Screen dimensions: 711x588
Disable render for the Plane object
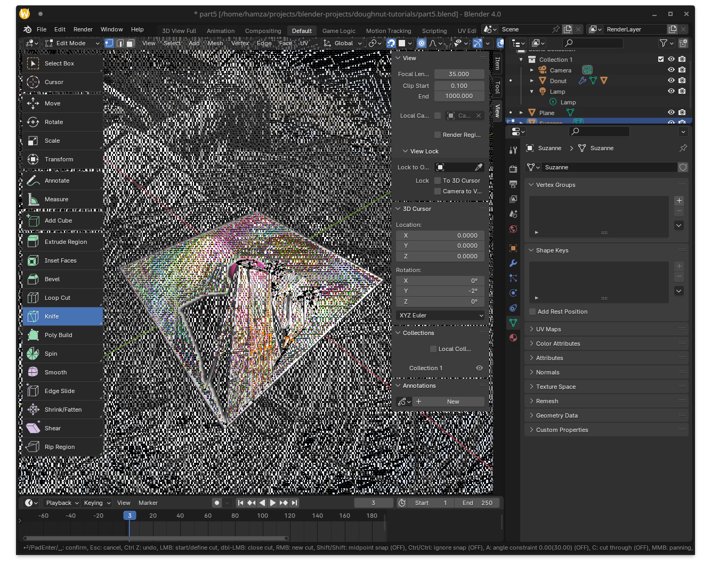click(x=682, y=112)
